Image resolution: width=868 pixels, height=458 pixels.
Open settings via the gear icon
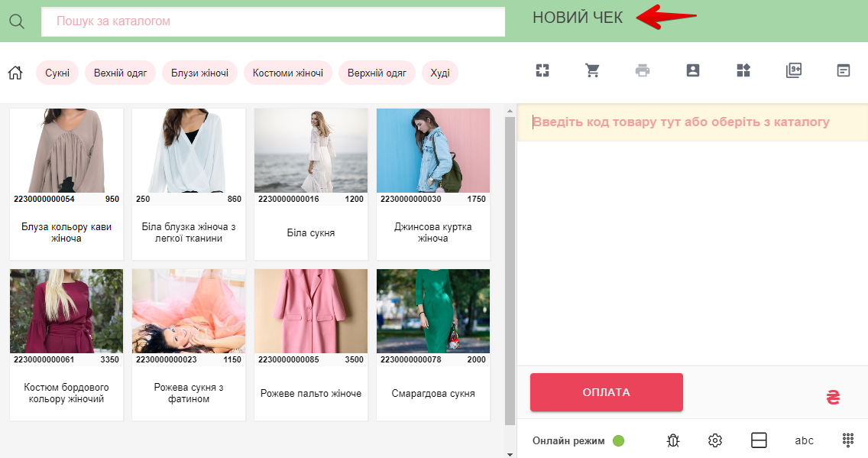[715, 440]
